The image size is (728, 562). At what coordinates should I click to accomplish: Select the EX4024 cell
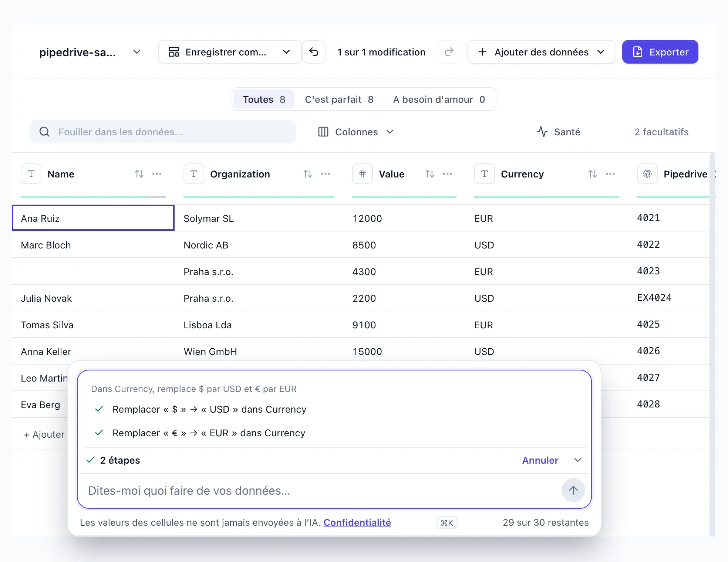670,298
